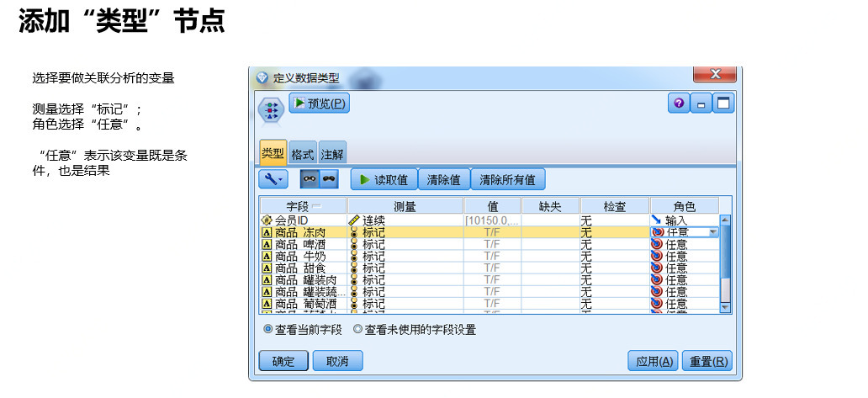Click the table scrollbar down arrow
The width and height of the screenshot is (868, 398).
725,307
